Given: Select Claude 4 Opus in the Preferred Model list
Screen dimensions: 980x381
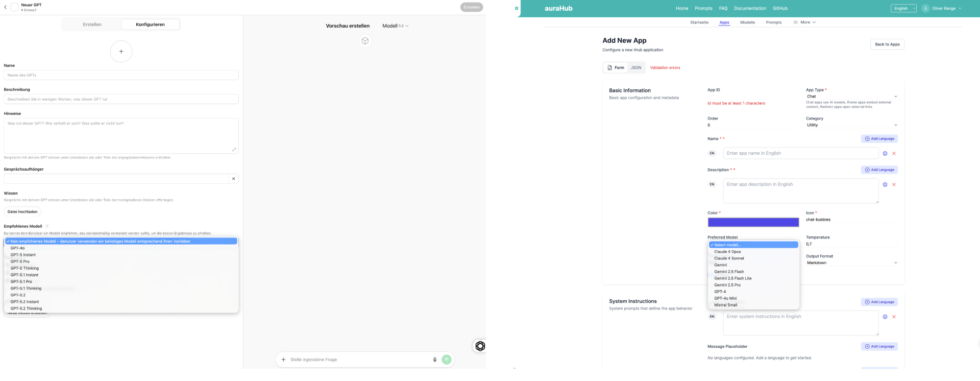Looking at the screenshot, I should click(753, 252).
